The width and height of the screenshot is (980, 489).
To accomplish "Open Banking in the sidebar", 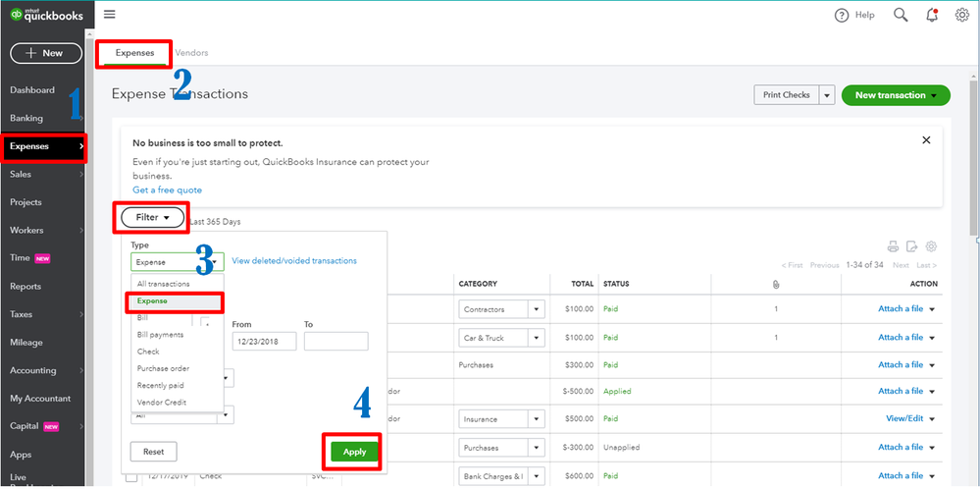I will point(26,118).
